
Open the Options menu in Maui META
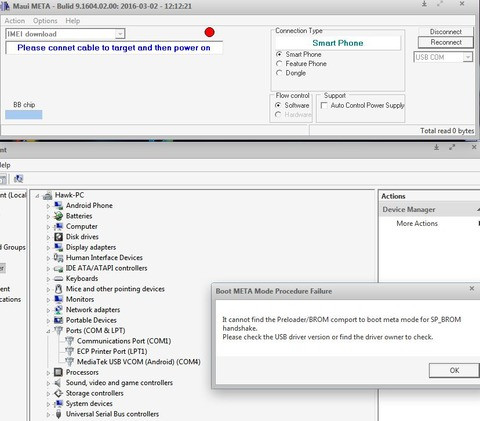coord(45,21)
